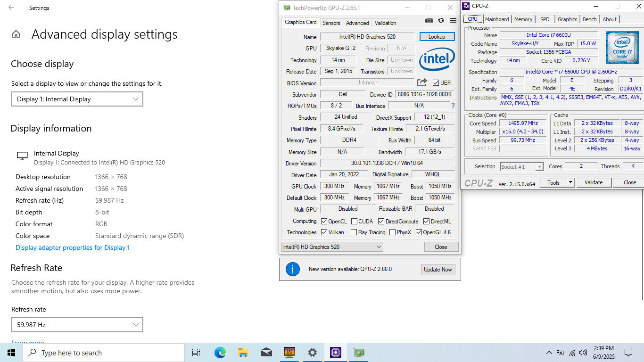Click the GPU-Z refresh icon
The image size is (644, 362).
click(441, 20)
